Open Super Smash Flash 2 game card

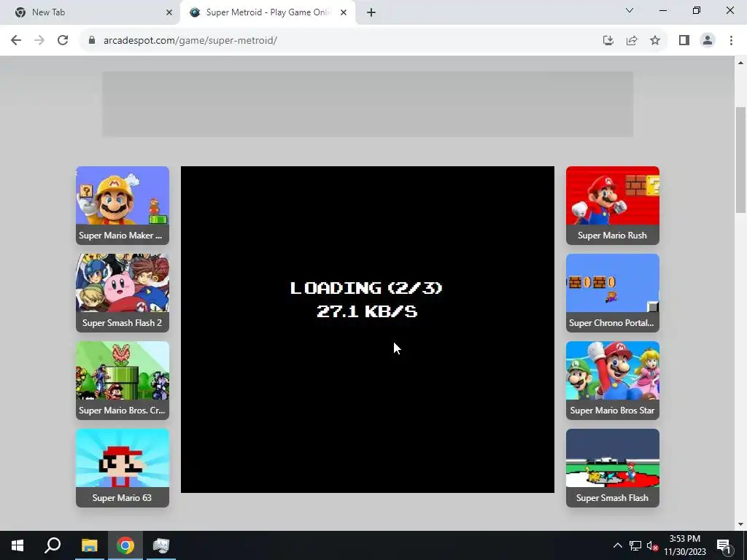click(x=123, y=293)
